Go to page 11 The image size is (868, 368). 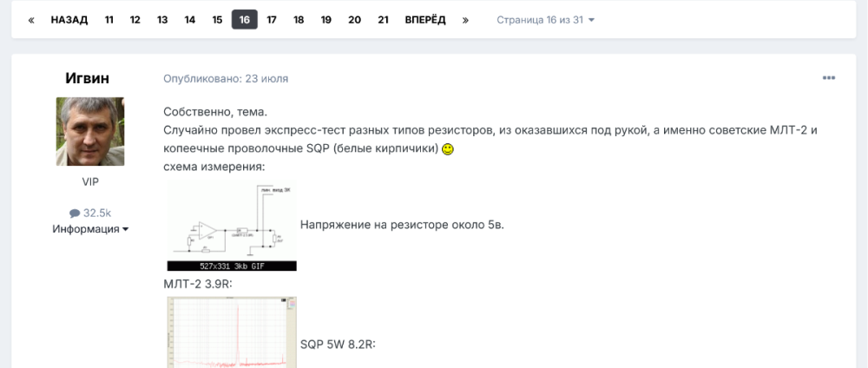109,20
